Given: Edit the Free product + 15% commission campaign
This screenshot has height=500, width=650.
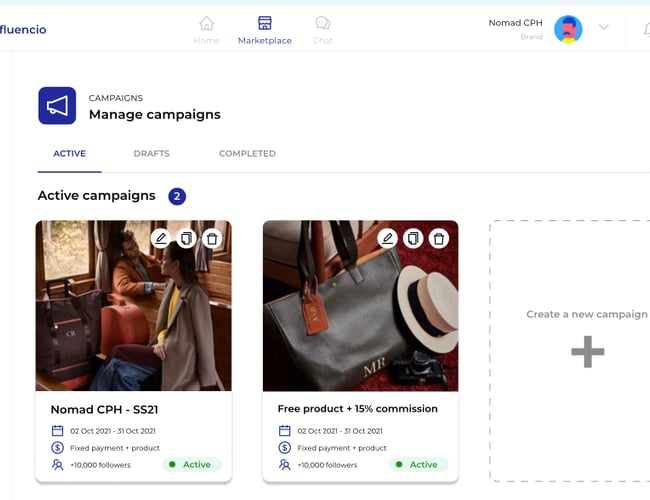Looking at the screenshot, I should click(x=388, y=238).
